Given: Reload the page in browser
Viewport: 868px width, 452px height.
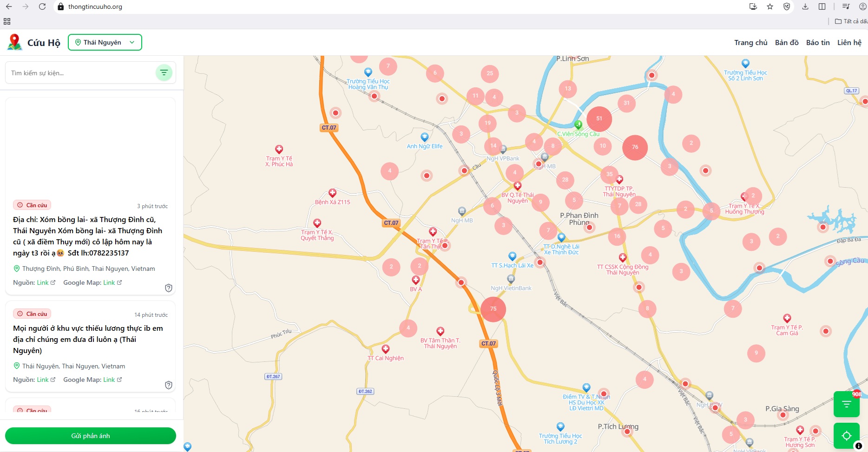Looking at the screenshot, I should [x=42, y=7].
